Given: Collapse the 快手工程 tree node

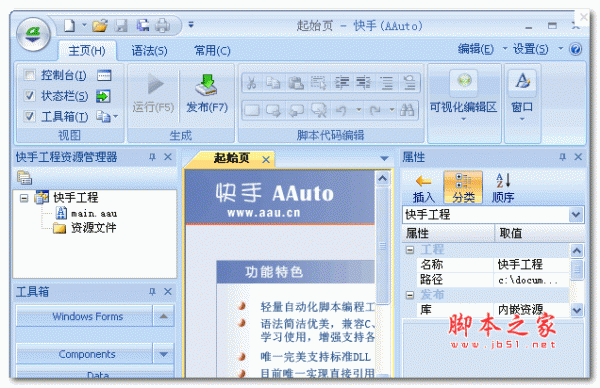Looking at the screenshot, I should coord(24,198).
